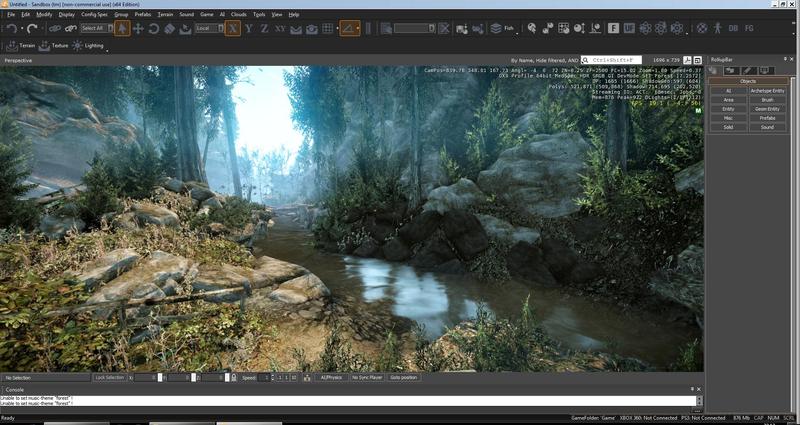
Task: Open the Terrain editing tool
Action: point(22,46)
